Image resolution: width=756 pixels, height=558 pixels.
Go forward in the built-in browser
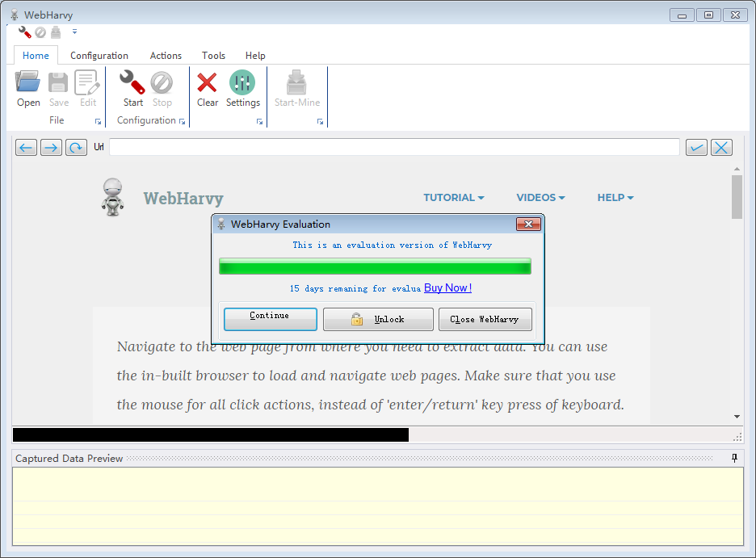(x=51, y=148)
